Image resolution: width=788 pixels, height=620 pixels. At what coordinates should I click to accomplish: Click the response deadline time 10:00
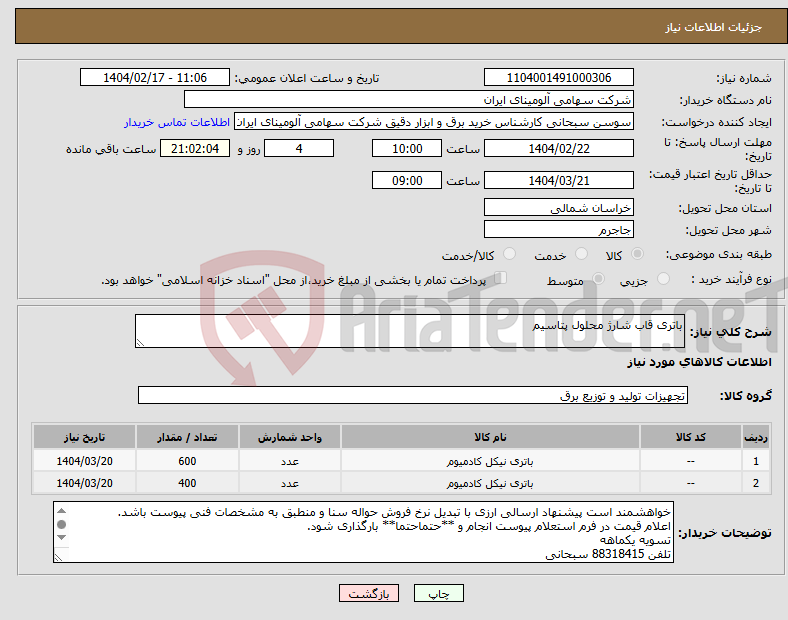click(x=407, y=149)
